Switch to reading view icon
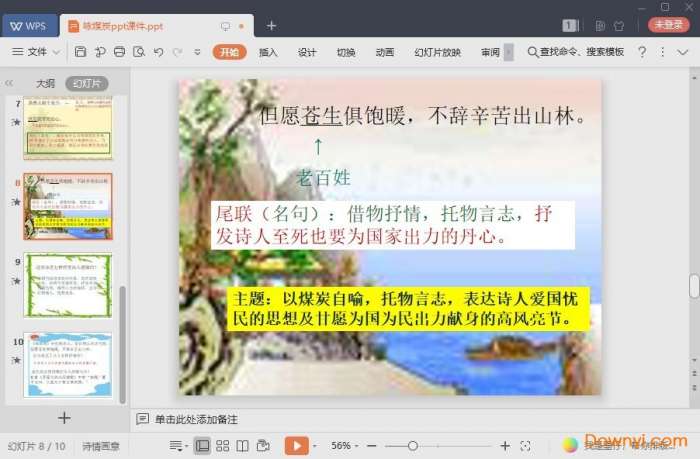700x459 pixels. pos(242,446)
